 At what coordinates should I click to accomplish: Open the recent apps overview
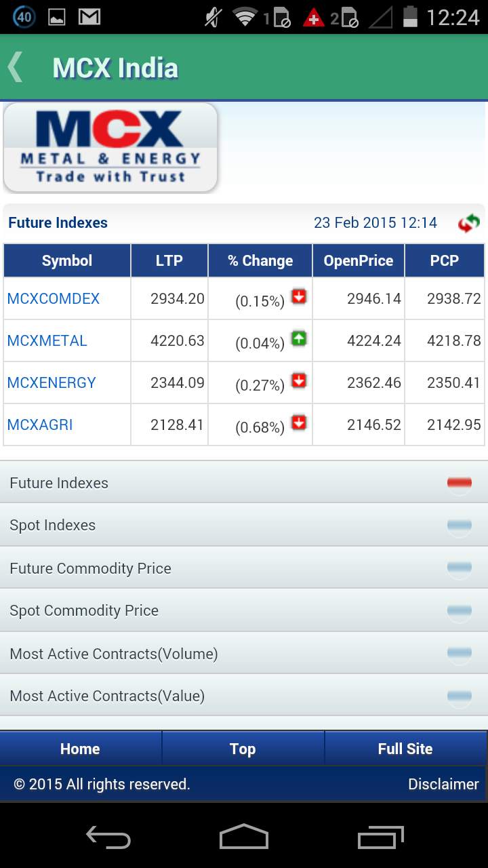[380, 837]
